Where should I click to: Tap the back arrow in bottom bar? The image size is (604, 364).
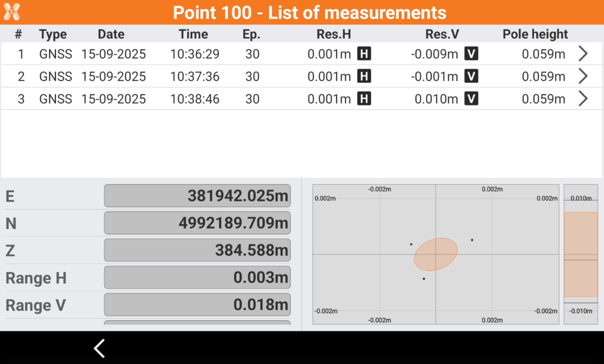point(99,348)
